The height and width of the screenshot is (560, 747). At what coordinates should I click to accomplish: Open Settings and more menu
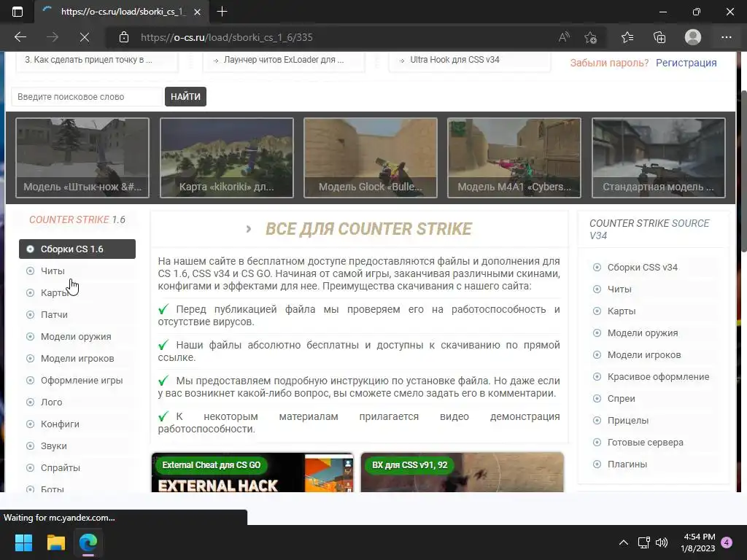(x=726, y=37)
